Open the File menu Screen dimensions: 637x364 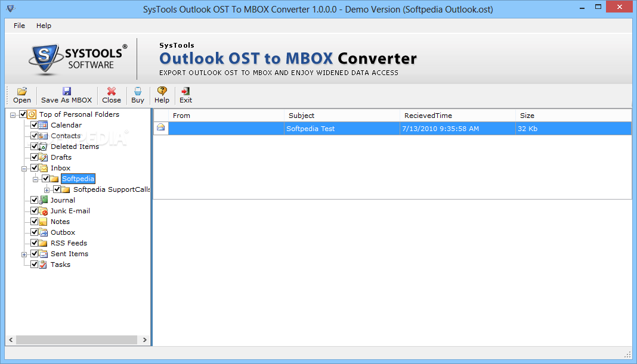(x=19, y=26)
